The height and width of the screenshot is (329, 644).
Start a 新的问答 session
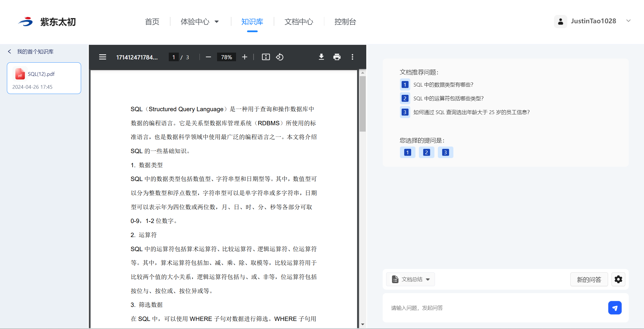point(589,279)
